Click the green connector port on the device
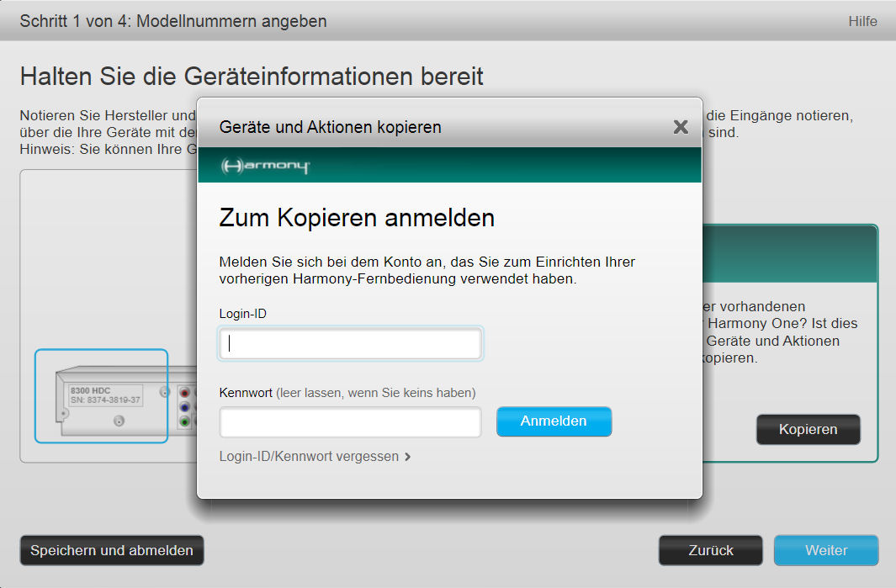 coord(185,421)
